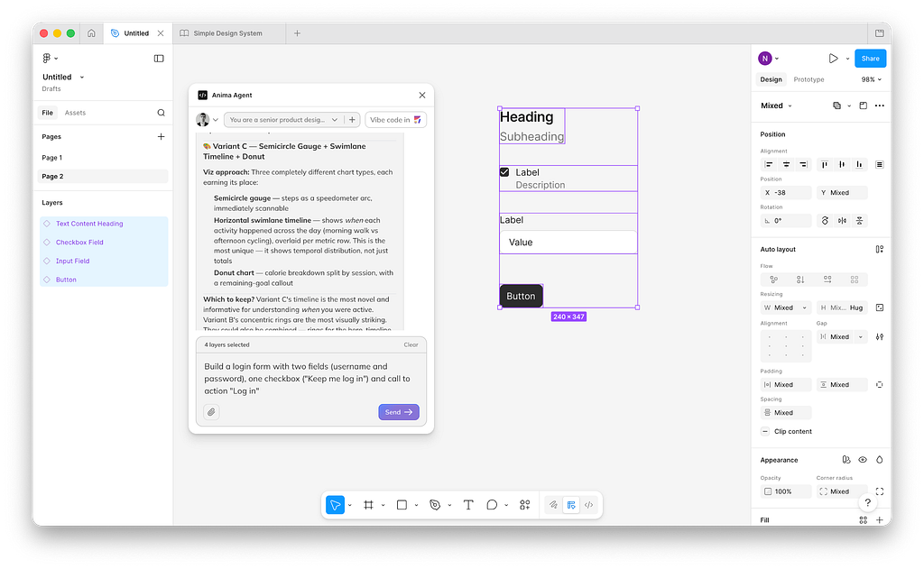Send the prompt to Anima Agent

(x=398, y=412)
